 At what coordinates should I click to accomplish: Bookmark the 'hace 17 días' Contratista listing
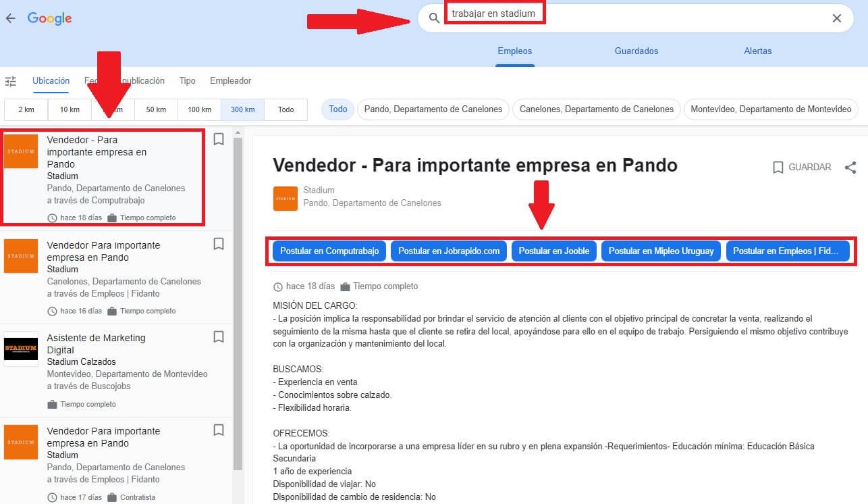[219, 430]
